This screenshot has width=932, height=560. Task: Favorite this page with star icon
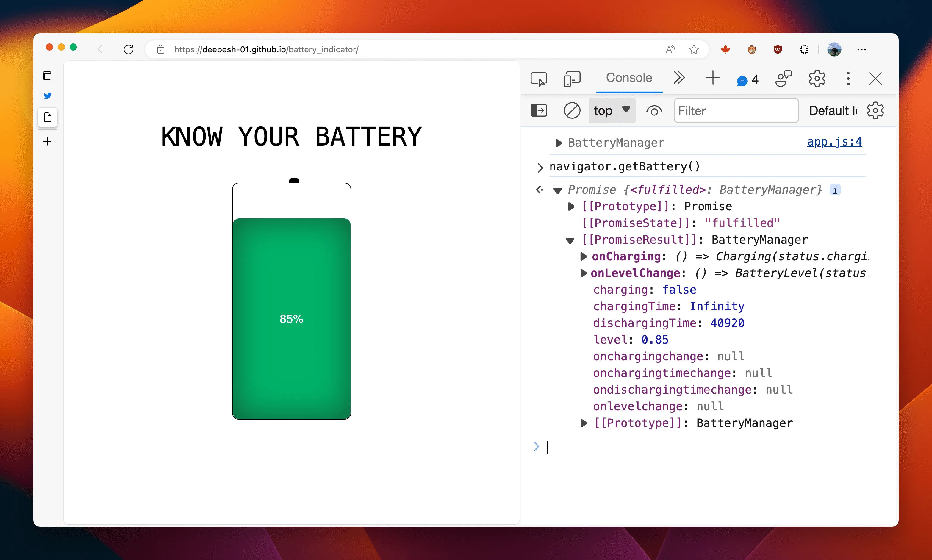coord(694,49)
